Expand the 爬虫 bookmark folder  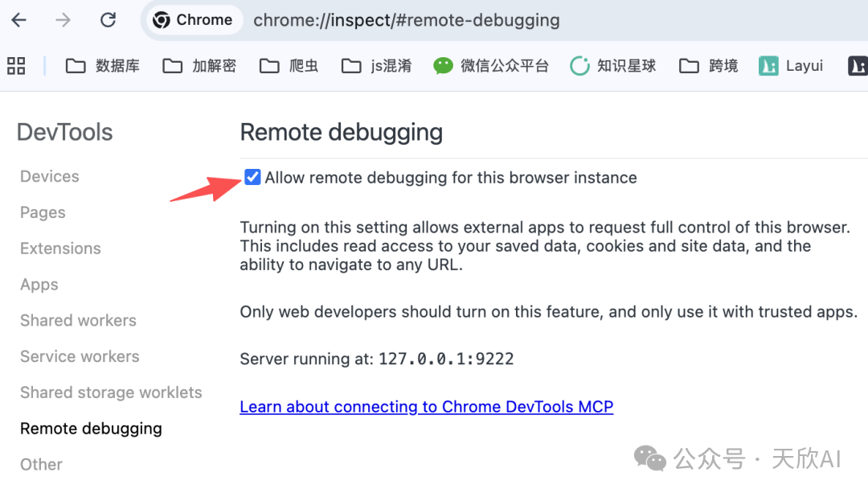(289, 66)
